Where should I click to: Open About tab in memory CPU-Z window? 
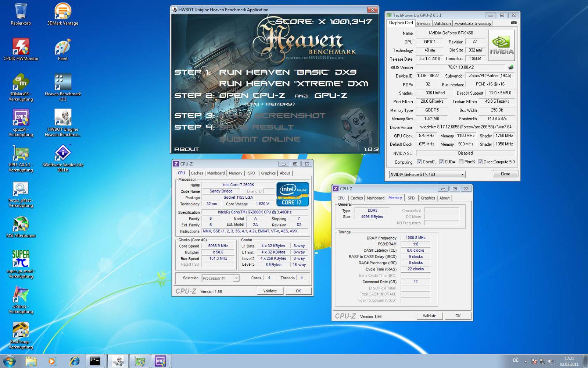coord(444,198)
